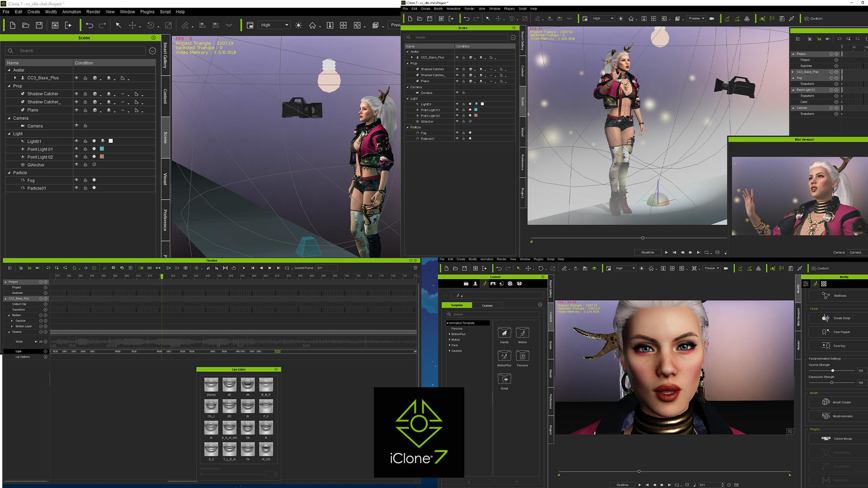Click the Conform button in top-right window
This screenshot has width=868, height=488.
click(x=814, y=19)
